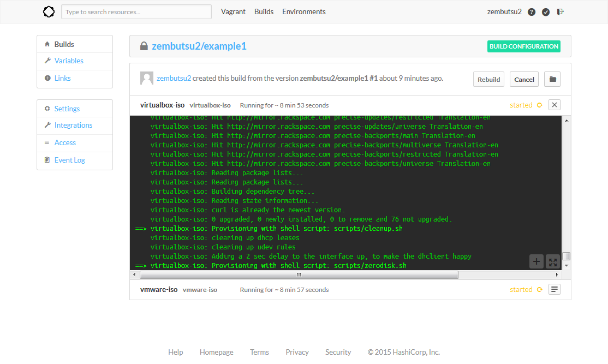Click zembutsu2 author link in build description
Screen dimensions: 608x364
click(x=174, y=78)
